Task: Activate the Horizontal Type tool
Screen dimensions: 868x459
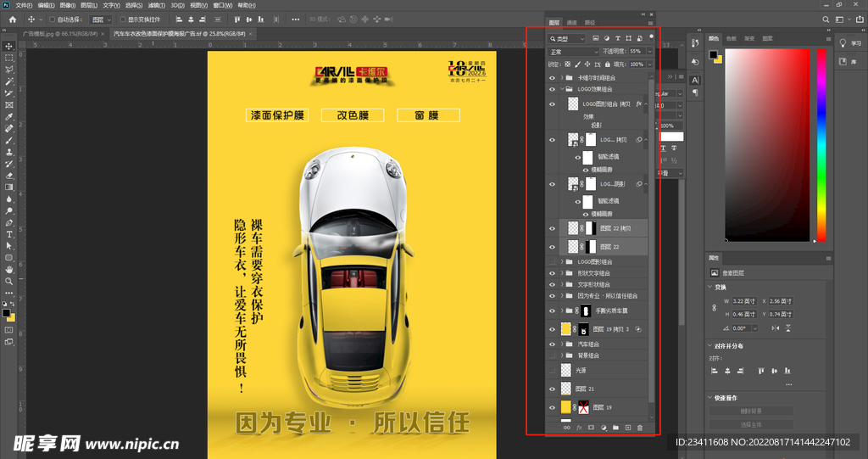Action: coord(9,233)
